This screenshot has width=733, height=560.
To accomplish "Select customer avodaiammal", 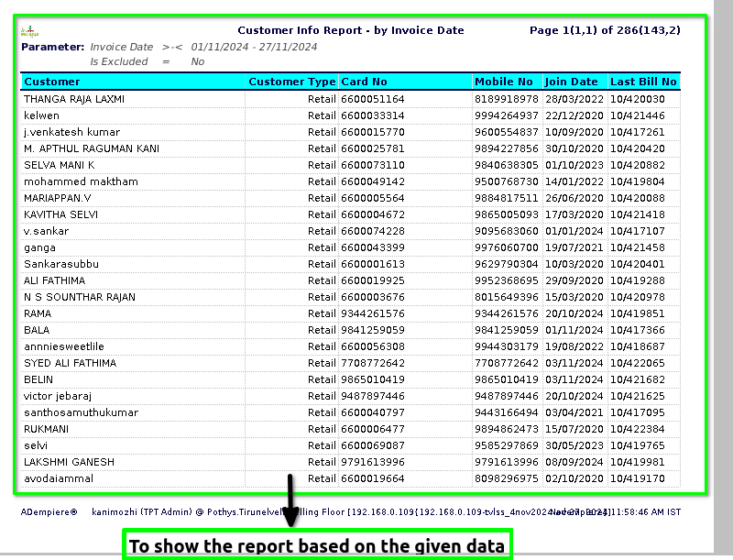I will coord(59,478).
